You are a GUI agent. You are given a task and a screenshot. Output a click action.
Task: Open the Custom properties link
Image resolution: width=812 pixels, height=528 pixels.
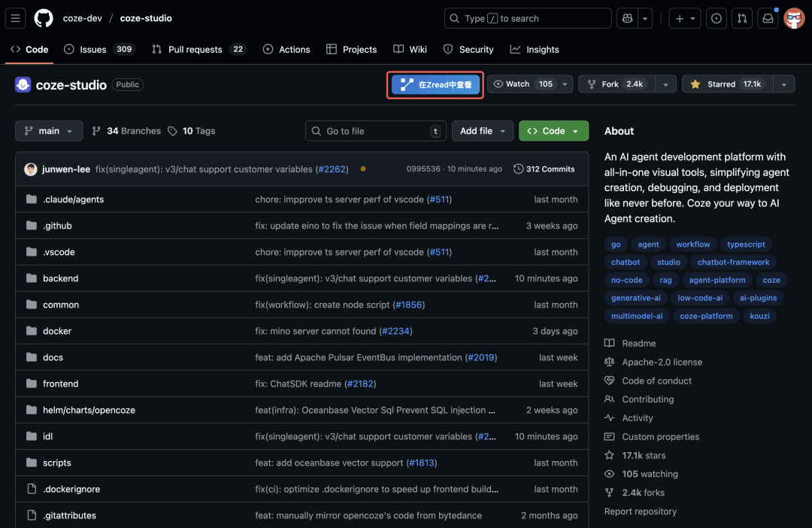click(x=660, y=436)
